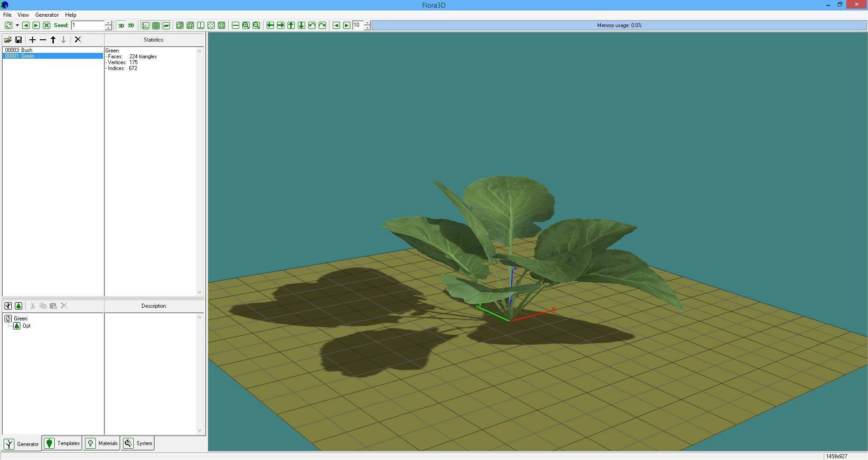868x460 pixels.
Task: Click the Statistics header label
Action: pos(154,40)
